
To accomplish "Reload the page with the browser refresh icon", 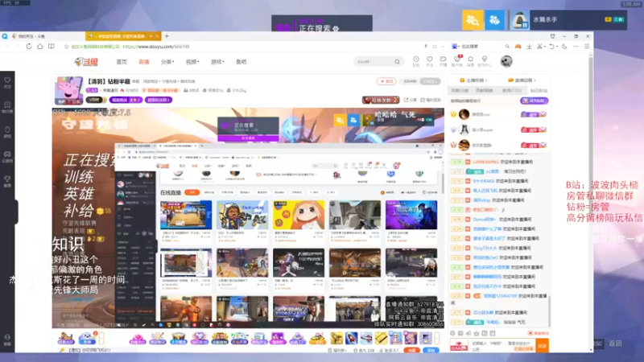I will pyautogui.click(x=29, y=47).
